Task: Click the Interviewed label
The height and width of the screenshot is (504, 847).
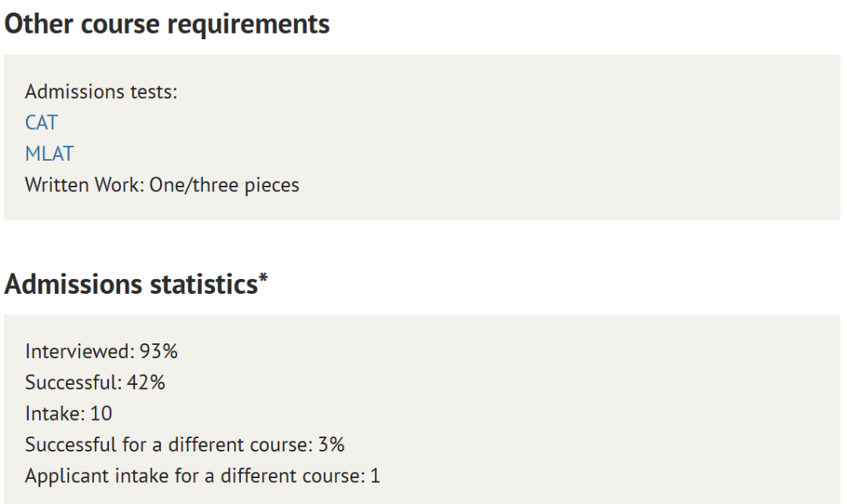Action: 80,351
